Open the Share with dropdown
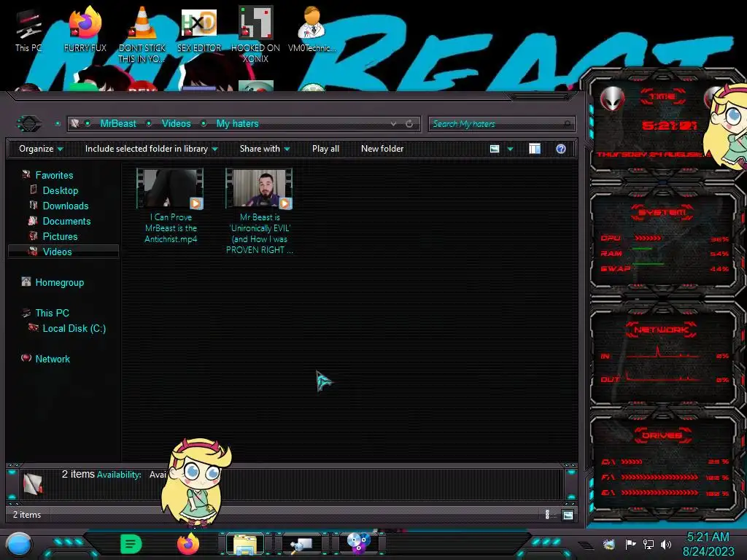 point(265,149)
